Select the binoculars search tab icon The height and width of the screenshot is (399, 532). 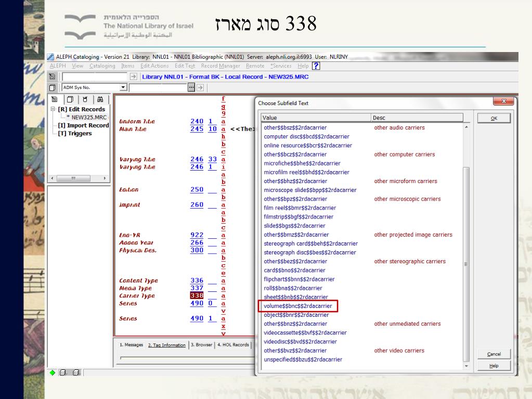tap(100, 99)
